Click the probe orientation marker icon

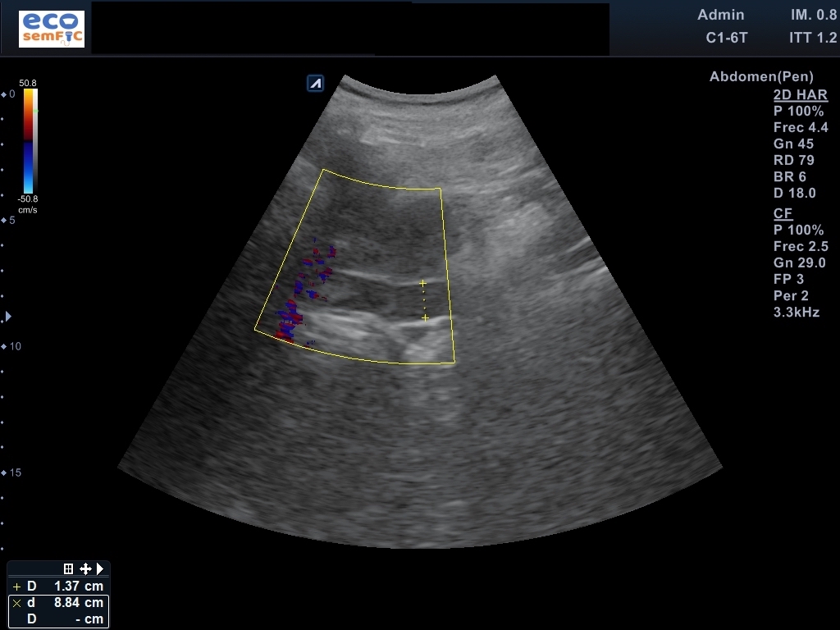315,83
